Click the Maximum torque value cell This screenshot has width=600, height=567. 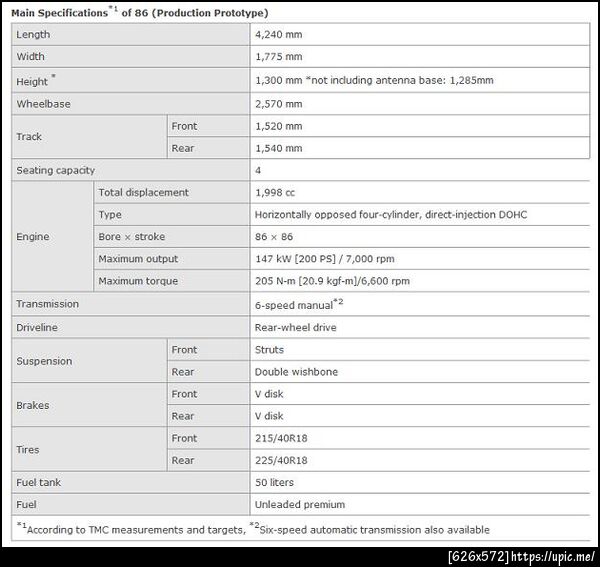tap(333, 281)
